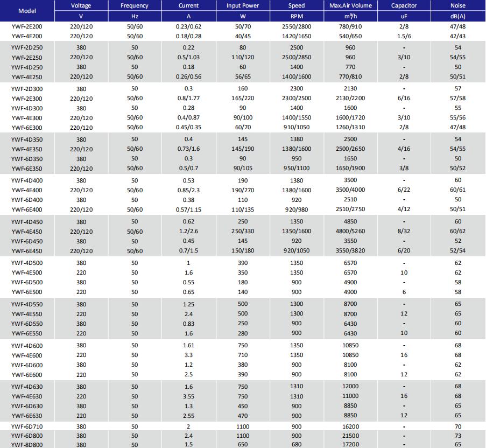
Task: Select the YWF-6E300 model row label
Action: click(x=27, y=128)
